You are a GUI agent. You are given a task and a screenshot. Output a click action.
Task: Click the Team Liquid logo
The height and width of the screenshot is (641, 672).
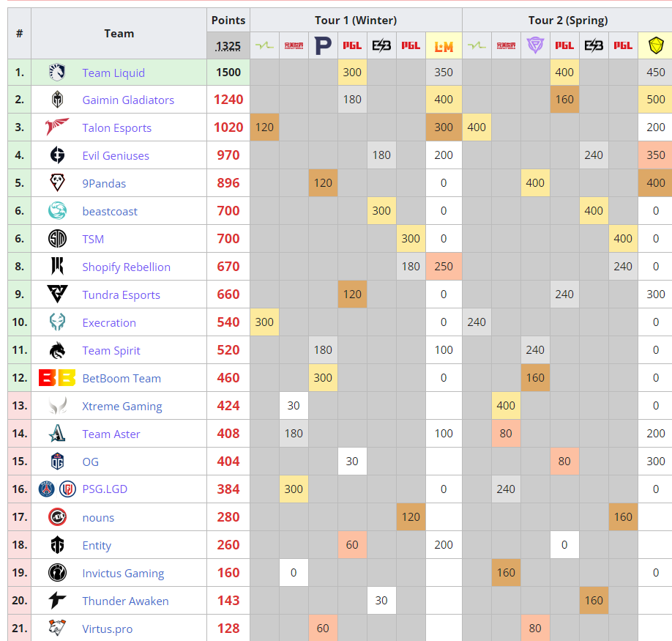click(x=57, y=73)
